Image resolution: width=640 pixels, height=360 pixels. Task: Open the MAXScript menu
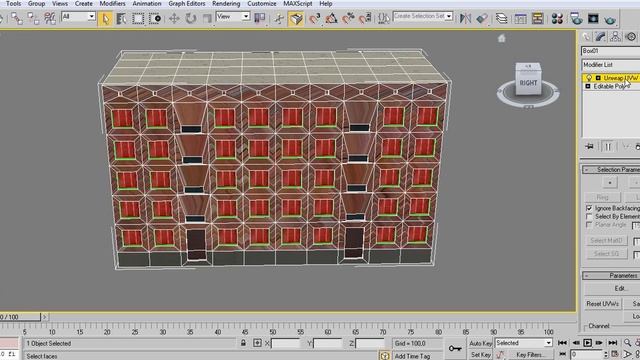[298, 4]
